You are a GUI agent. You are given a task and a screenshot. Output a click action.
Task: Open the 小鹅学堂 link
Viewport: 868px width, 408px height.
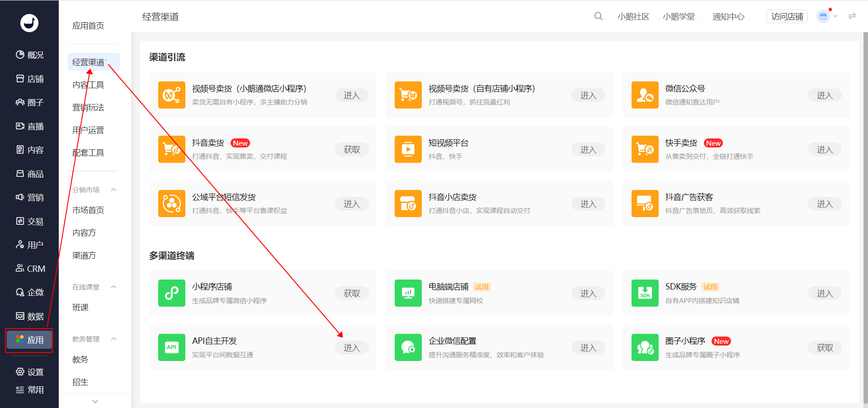pyautogui.click(x=679, y=16)
